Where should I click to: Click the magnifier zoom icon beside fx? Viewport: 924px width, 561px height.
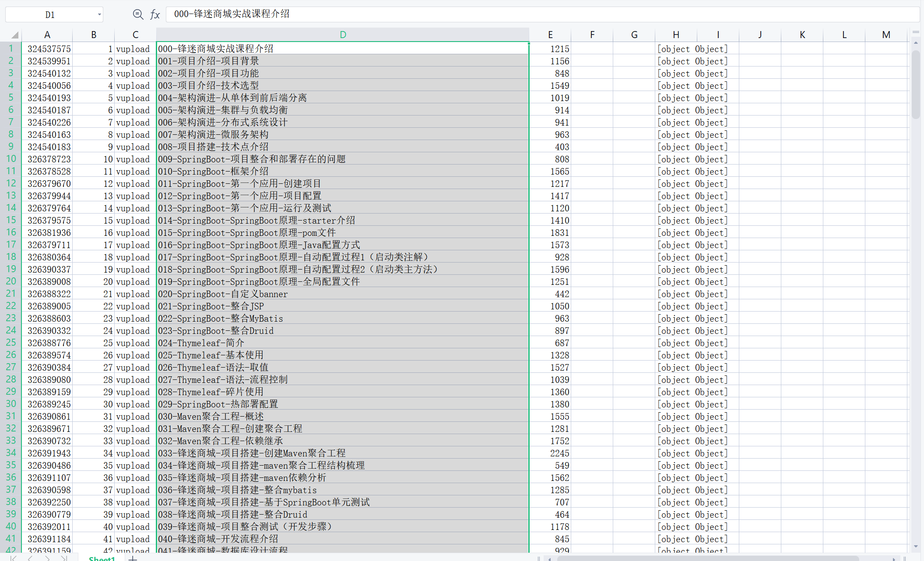(x=138, y=14)
